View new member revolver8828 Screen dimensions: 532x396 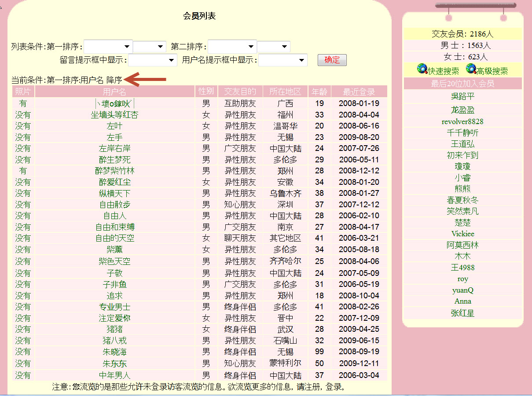point(462,122)
